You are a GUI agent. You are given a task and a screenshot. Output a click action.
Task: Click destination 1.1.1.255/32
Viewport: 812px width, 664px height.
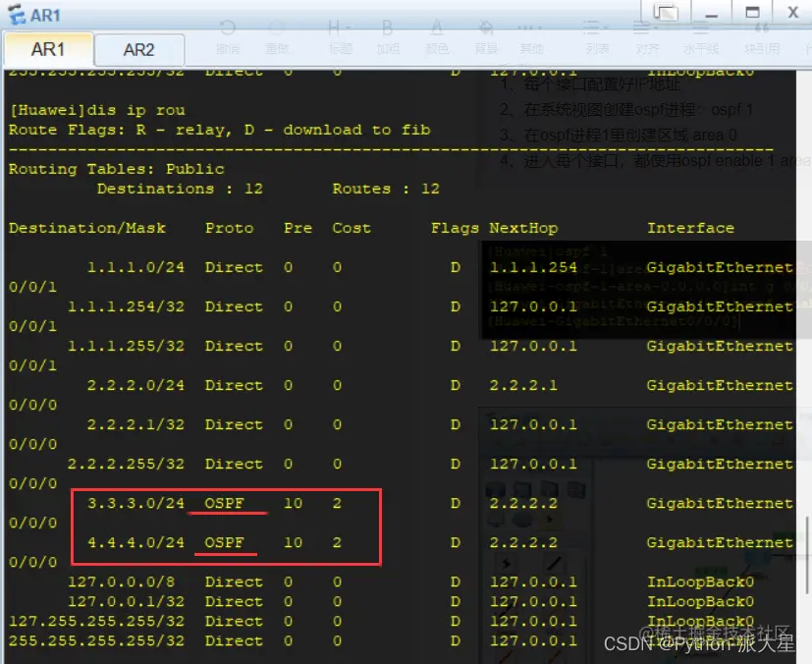click(126, 347)
